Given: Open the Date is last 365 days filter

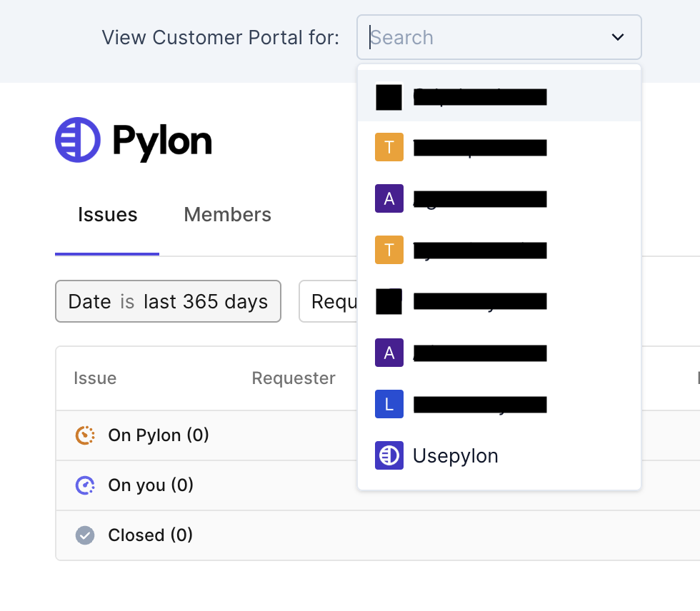Looking at the screenshot, I should 168,302.
